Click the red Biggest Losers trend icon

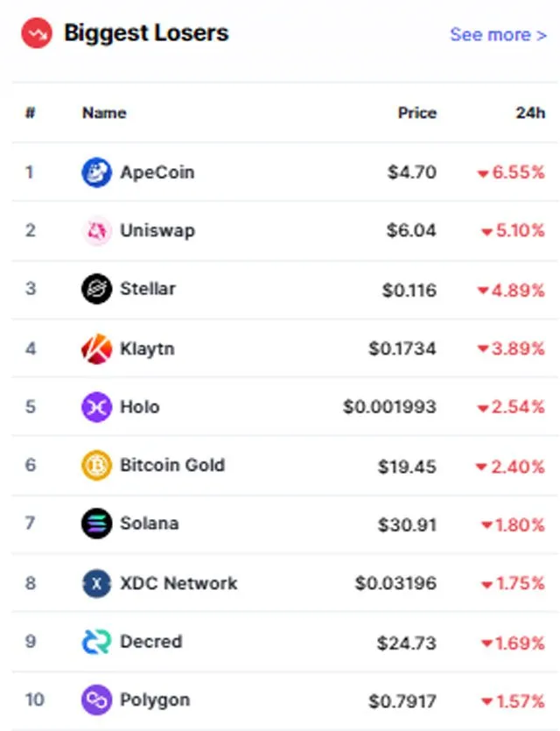coord(37,33)
